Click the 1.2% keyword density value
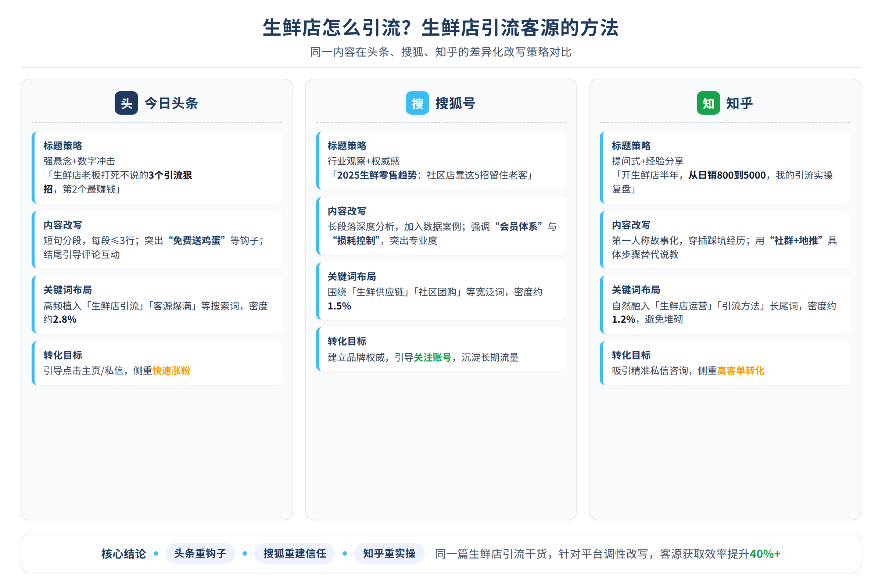882x588 pixels. [x=624, y=319]
